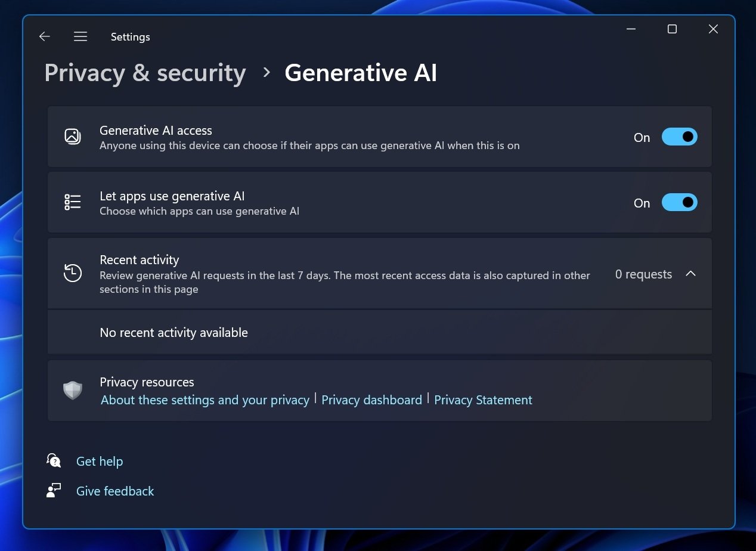View the Privacy Statement

point(483,400)
